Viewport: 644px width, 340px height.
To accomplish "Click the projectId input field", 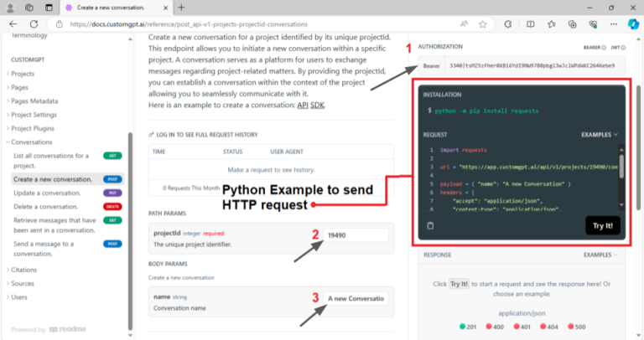I will pyautogui.click(x=356, y=235).
